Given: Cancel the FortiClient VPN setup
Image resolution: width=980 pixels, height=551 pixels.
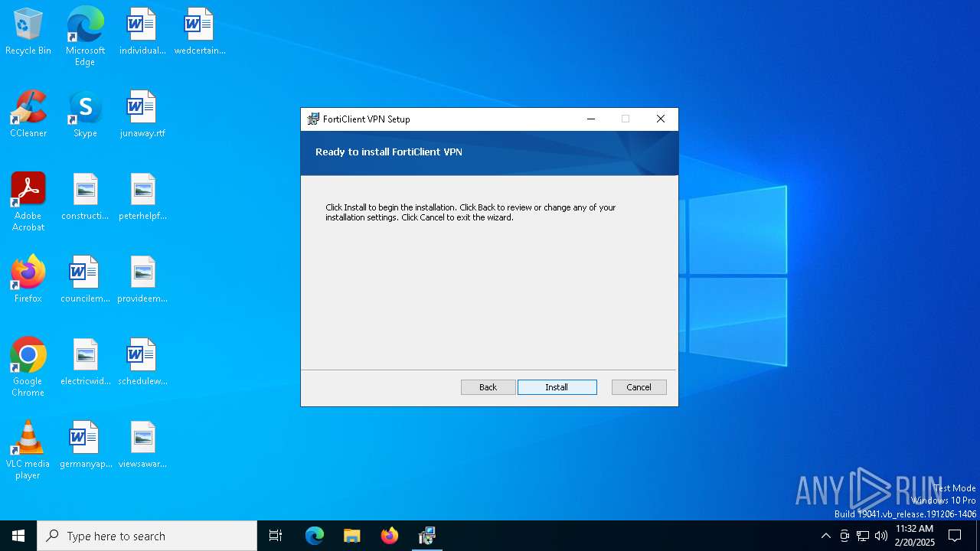Looking at the screenshot, I should click(x=639, y=387).
